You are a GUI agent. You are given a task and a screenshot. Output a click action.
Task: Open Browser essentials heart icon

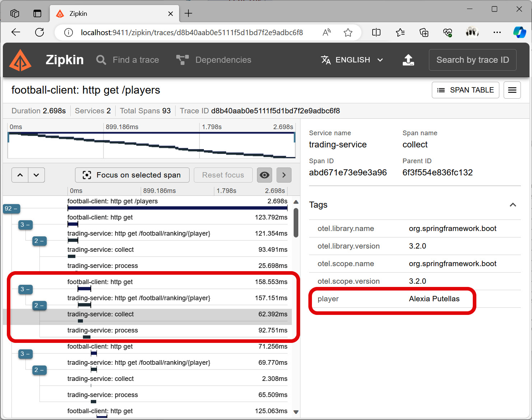[x=448, y=33]
